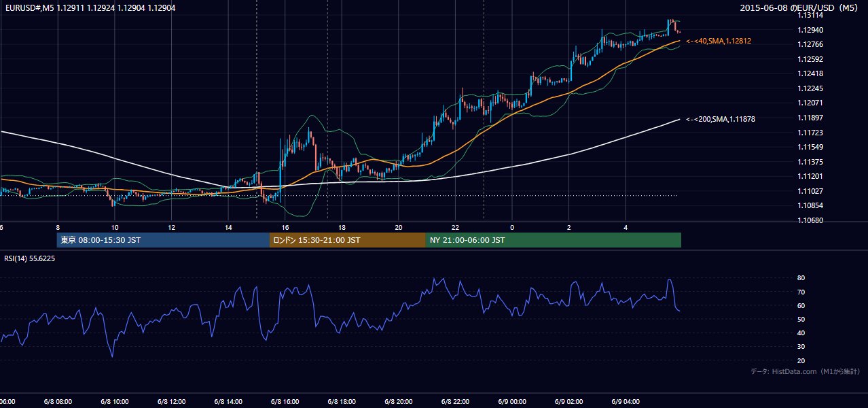Select the London session bar 15:30-21:00 JST
Screen dimensions: 868x408
pos(348,240)
